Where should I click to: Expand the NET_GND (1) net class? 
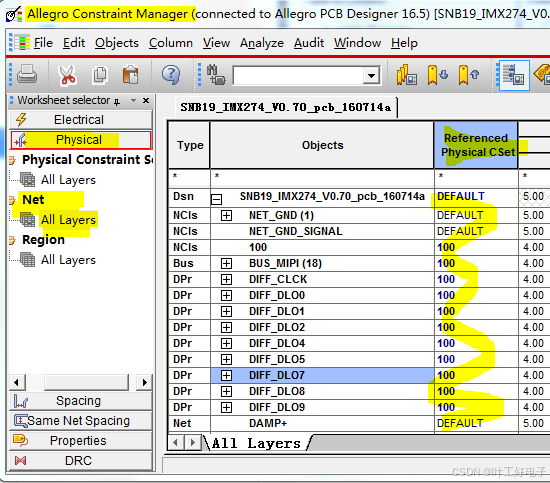(226, 215)
